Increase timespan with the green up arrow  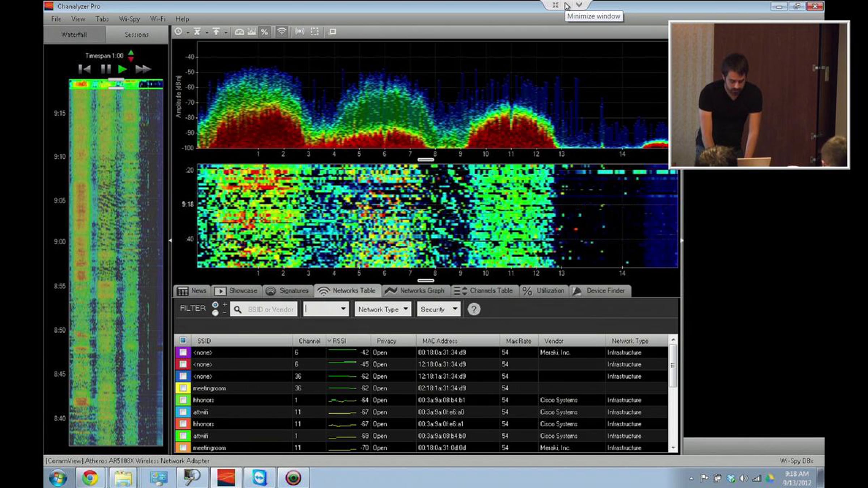click(x=131, y=52)
